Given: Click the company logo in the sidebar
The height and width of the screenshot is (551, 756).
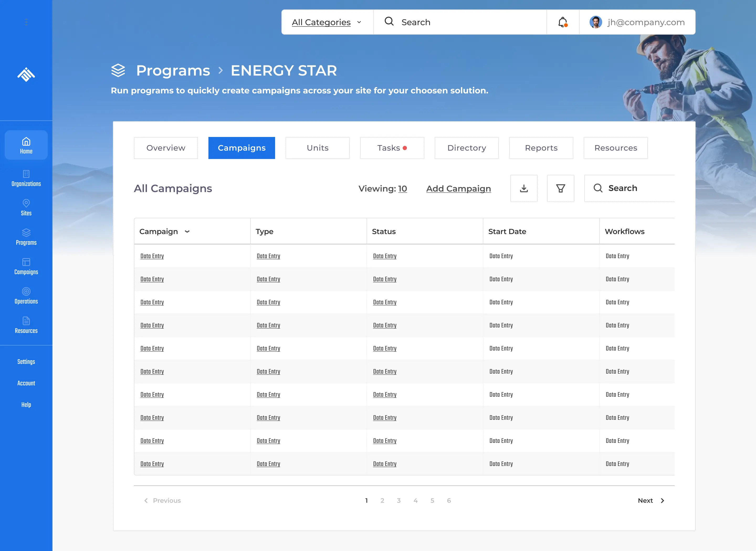Looking at the screenshot, I should coord(26,74).
